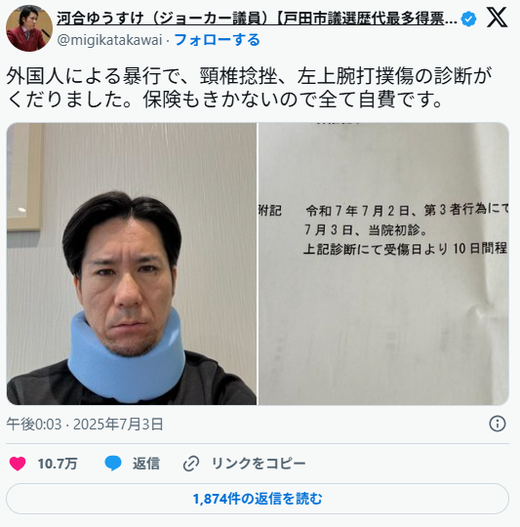Click 1,874件の返信を読む button
Screen dimensions: 520x527
[x=257, y=499]
